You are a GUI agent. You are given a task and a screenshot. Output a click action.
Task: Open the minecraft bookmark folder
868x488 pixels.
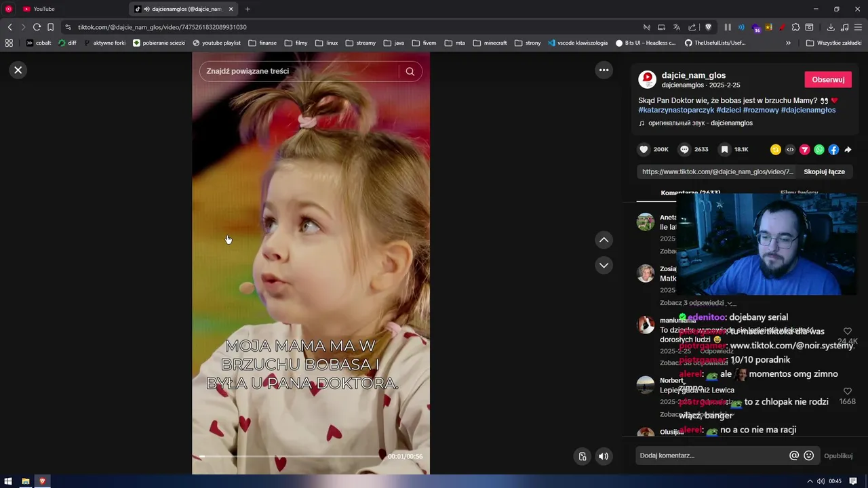click(490, 43)
